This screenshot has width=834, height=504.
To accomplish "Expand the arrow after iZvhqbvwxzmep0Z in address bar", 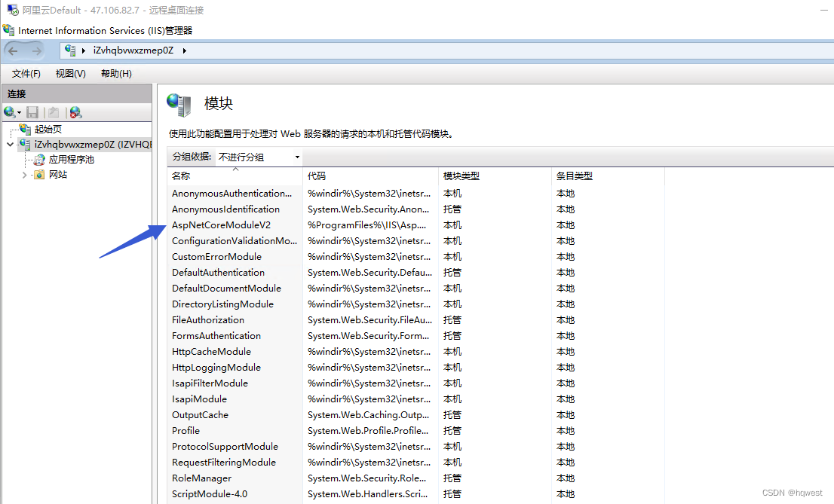I will click(x=185, y=51).
